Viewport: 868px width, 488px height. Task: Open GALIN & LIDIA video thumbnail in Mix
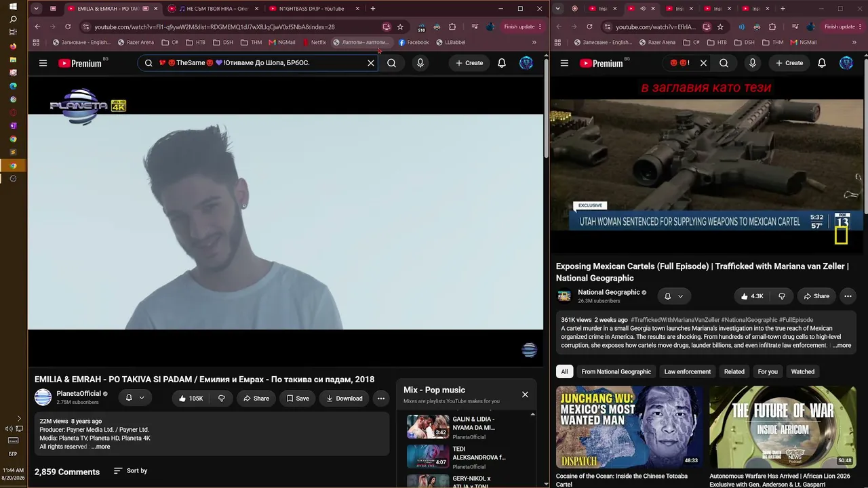tap(428, 427)
